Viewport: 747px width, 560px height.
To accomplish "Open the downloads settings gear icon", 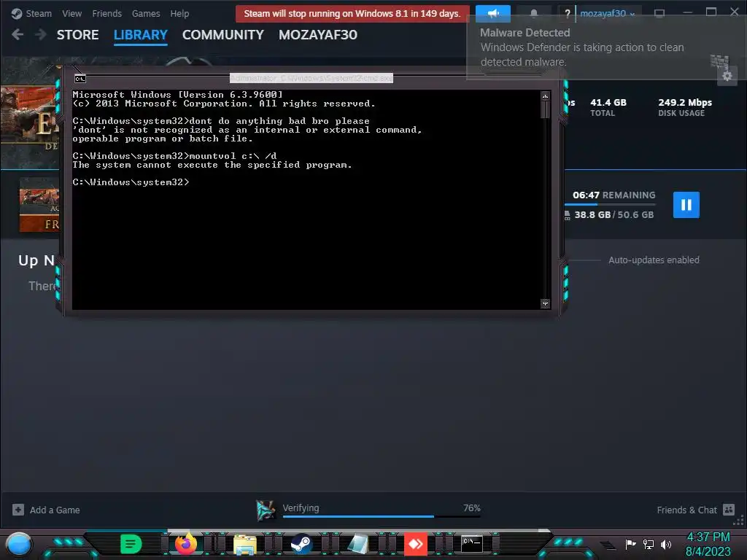I will click(x=727, y=76).
